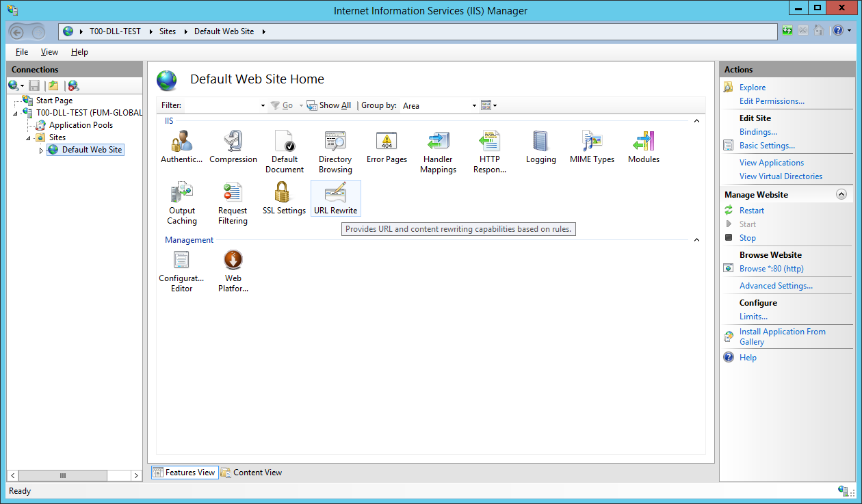Collapse the Manage Website section
The height and width of the screenshot is (504, 862).
click(841, 195)
